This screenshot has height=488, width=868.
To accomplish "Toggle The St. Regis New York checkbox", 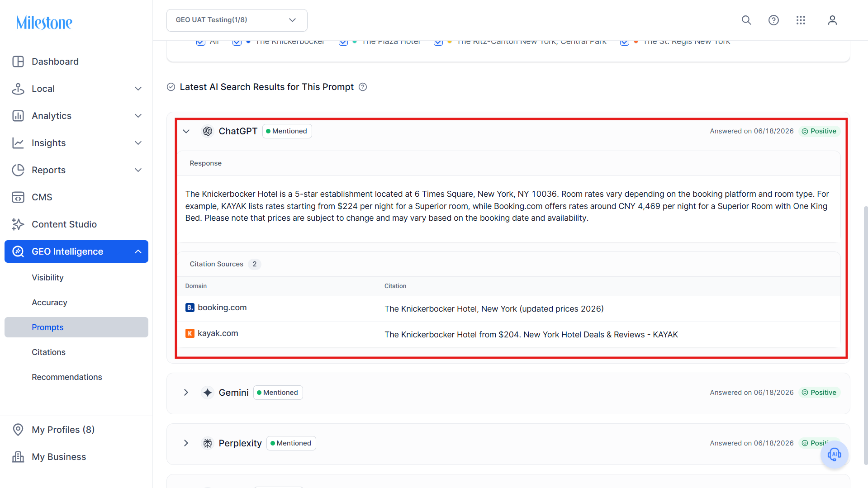I will coord(625,42).
